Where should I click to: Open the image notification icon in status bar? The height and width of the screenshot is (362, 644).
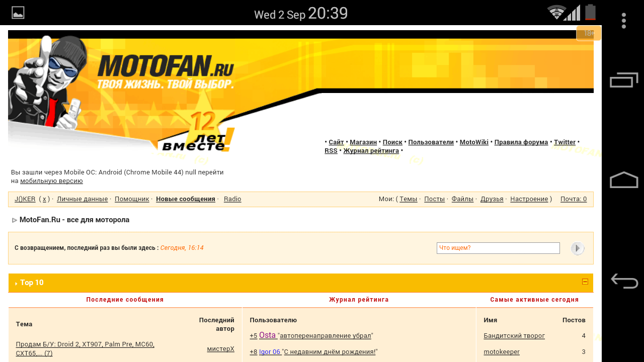[18, 13]
